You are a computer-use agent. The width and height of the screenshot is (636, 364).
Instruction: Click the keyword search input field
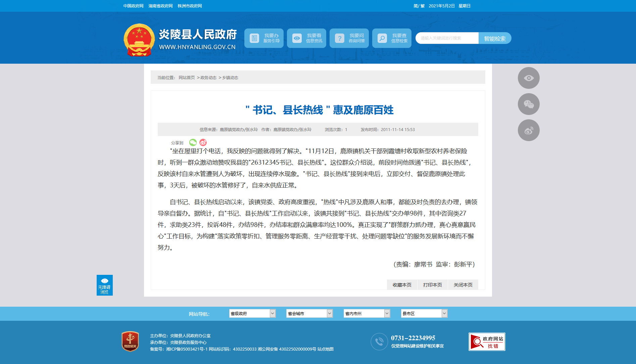point(447,38)
